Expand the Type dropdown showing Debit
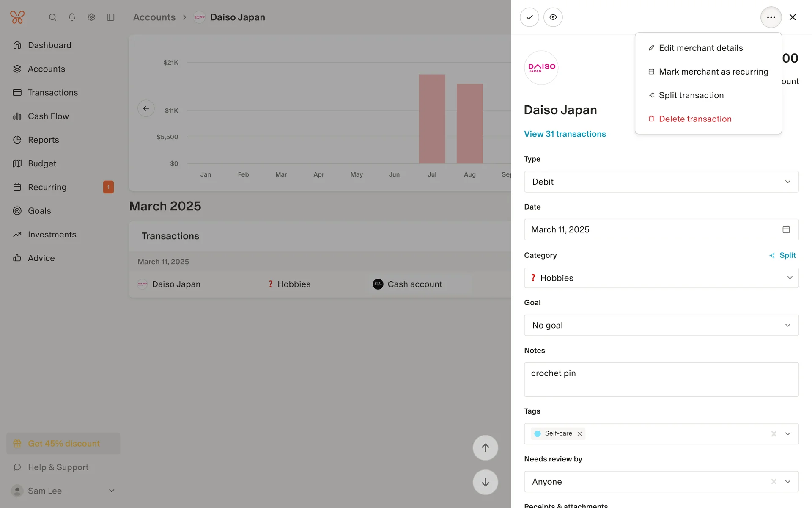Screen dimensions: 812x508 point(661,182)
